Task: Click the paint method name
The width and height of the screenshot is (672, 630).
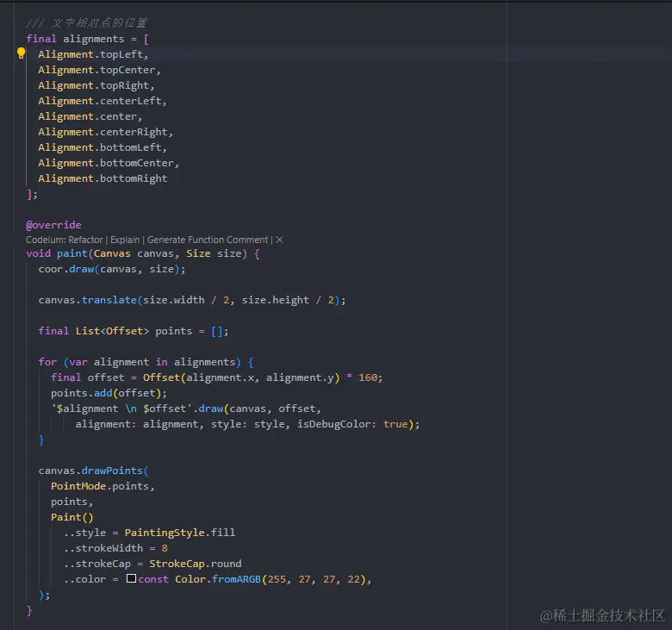Action: [x=72, y=253]
